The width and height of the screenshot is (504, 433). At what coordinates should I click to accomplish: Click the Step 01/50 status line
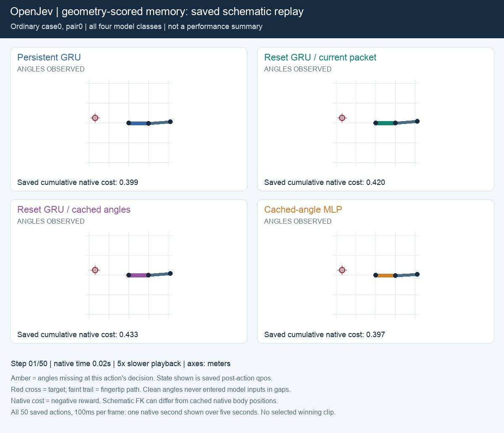121,364
